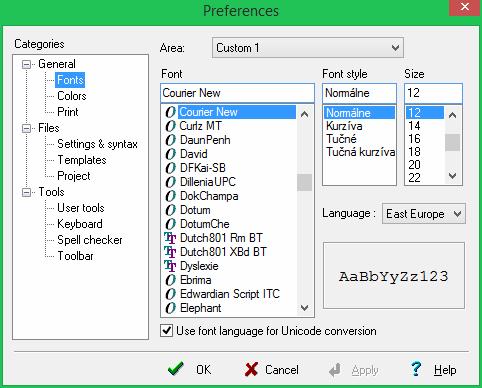Open the Spell checker category

pos(90,240)
